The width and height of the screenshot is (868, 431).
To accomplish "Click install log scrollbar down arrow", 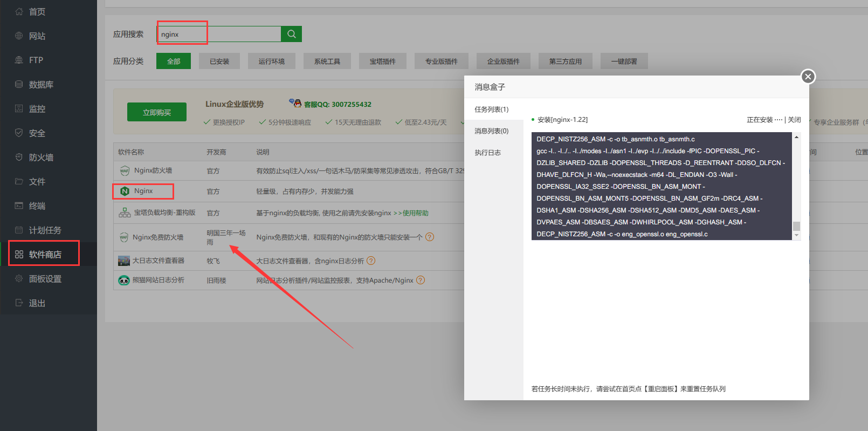I will coord(796,235).
